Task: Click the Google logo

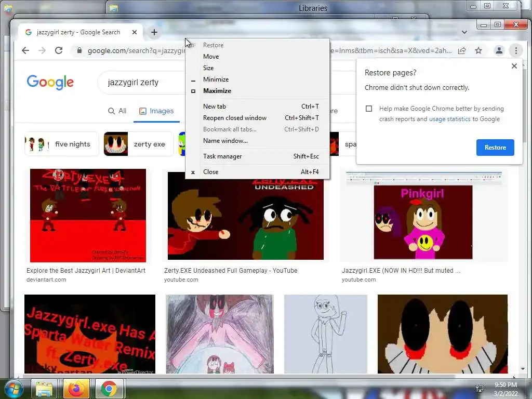Action: [x=50, y=82]
